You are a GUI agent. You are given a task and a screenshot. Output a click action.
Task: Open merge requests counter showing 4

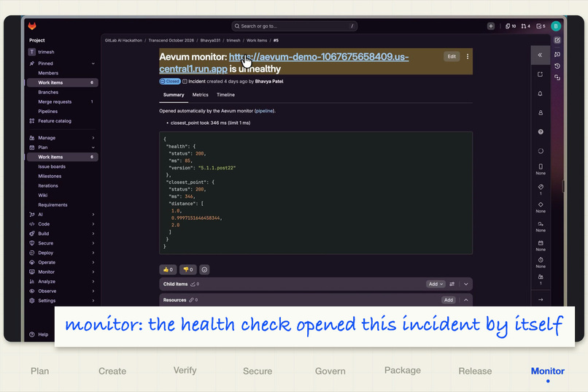coord(525,26)
